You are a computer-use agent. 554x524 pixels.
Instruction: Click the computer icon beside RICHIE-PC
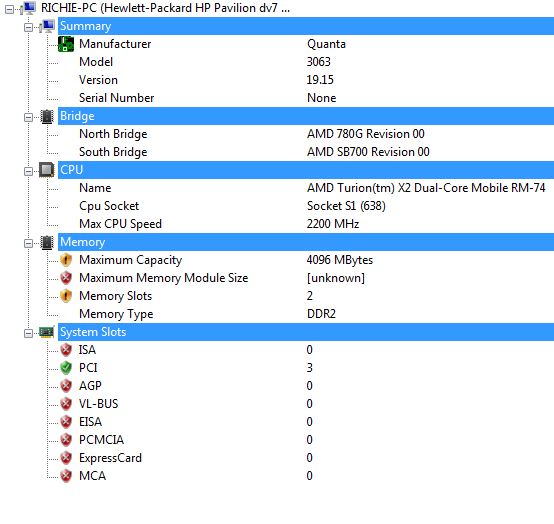(28, 8)
